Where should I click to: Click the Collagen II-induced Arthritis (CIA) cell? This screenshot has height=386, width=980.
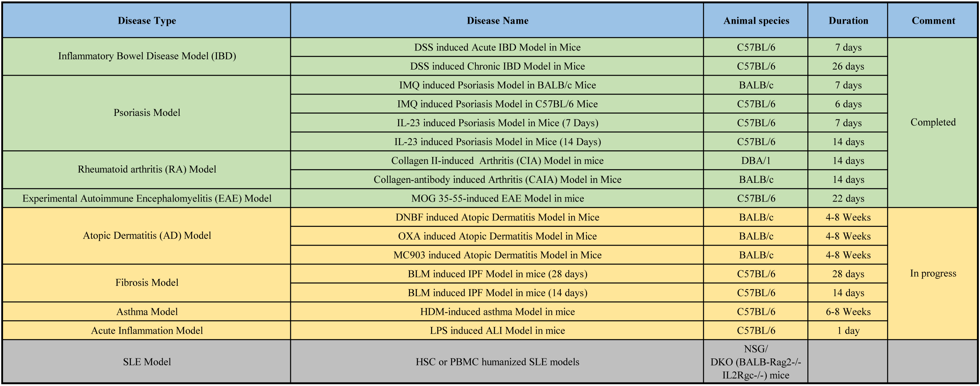coord(497,161)
